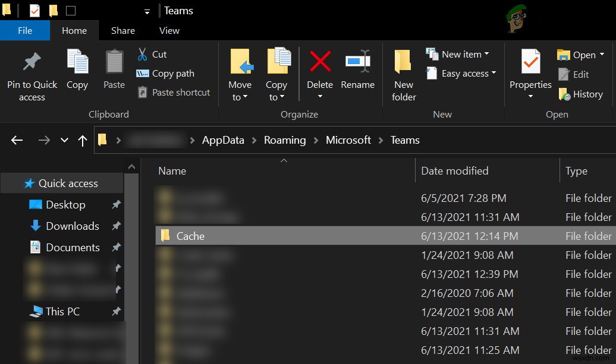Click the red Delete icon
616x364 pixels.
pos(320,62)
